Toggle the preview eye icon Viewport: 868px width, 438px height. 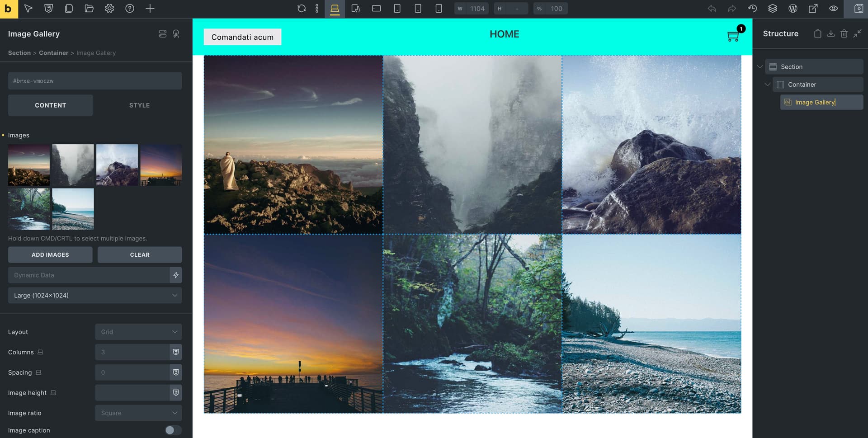[x=834, y=9]
